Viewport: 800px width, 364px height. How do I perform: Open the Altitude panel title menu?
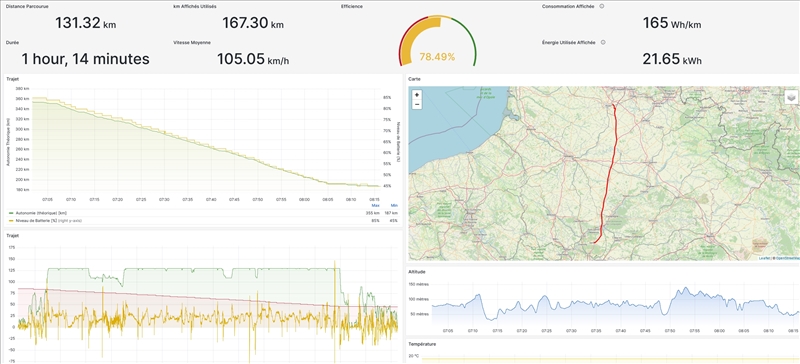pos(417,272)
